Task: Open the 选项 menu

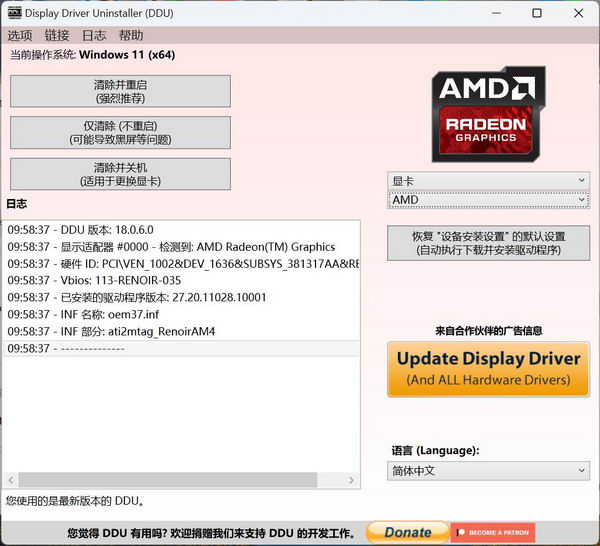Action: coord(20,36)
